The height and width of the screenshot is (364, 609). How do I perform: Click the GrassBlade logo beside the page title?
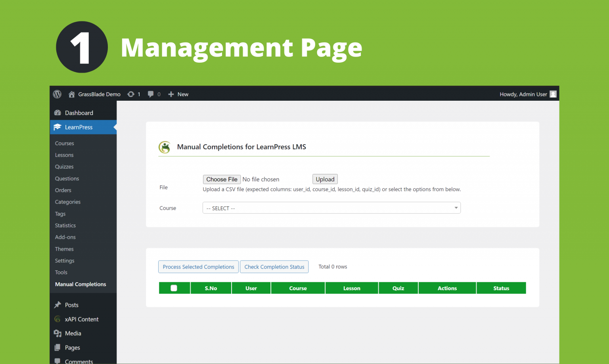(x=165, y=147)
